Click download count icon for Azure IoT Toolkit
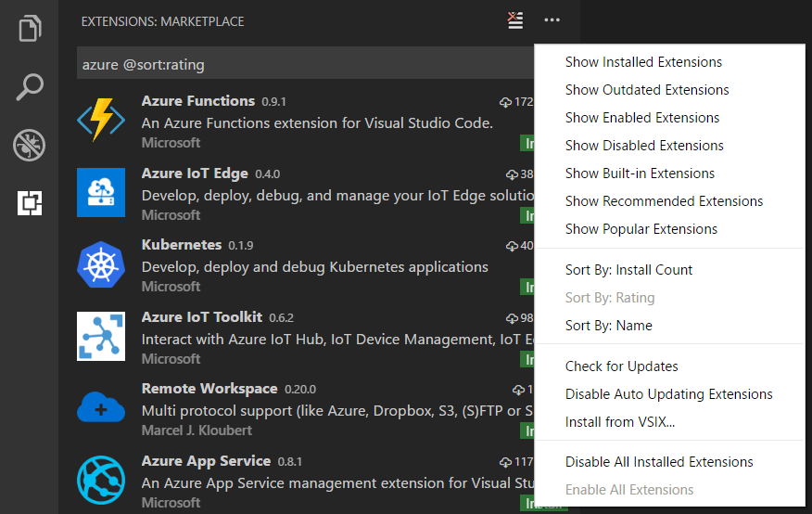The width and height of the screenshot is (812, 514). click(x=512, y=318)
